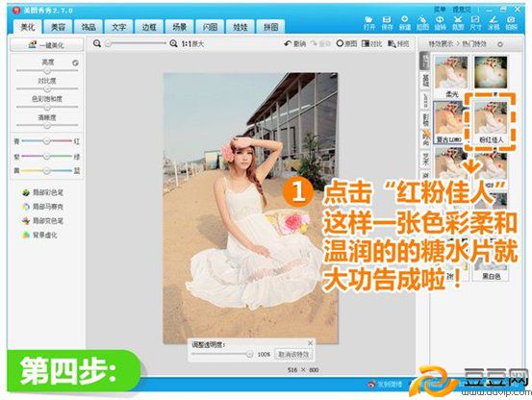Switch to the 娃娃 tab
Screen dimensions: 532x400
tap(240, 27)
